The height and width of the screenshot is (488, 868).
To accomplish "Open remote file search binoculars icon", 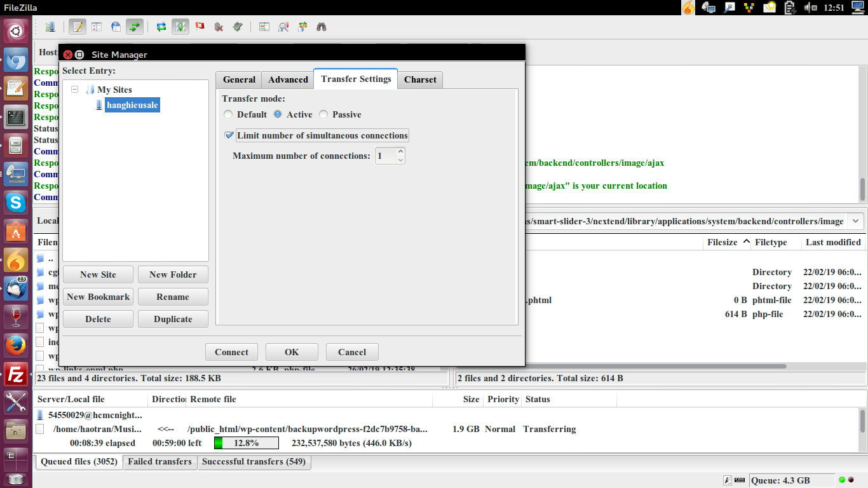I will pyautogui.click(x=322, y=27).
